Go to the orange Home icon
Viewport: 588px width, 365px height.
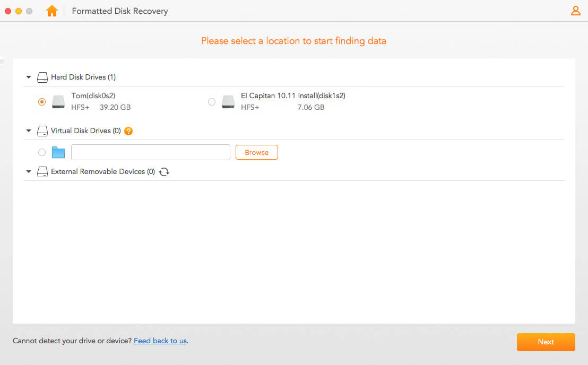click(x=52, y=11)
